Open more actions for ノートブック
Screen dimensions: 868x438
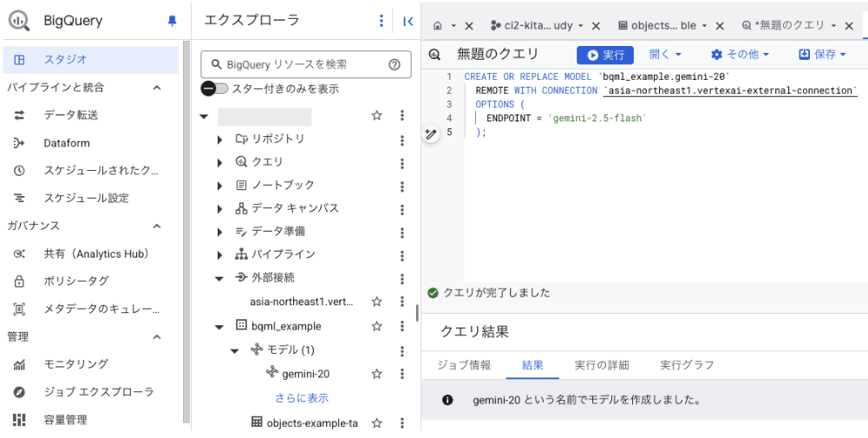pyautogui.click(x=402, y=186)
